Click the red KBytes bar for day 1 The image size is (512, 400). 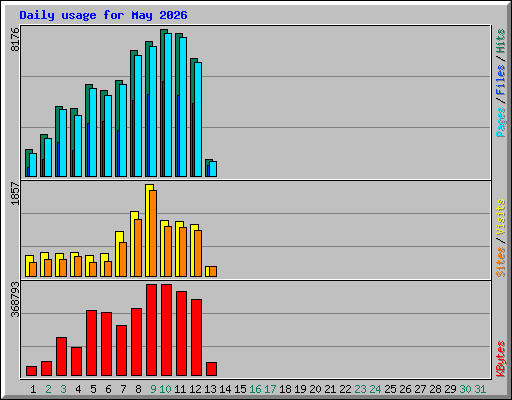click(31, 371)
